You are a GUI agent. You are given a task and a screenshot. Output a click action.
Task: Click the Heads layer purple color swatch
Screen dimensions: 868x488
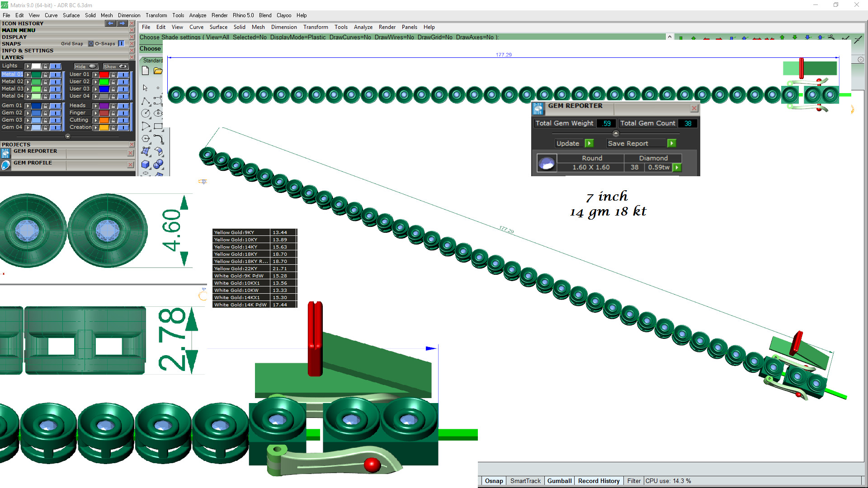pos(104,106)
